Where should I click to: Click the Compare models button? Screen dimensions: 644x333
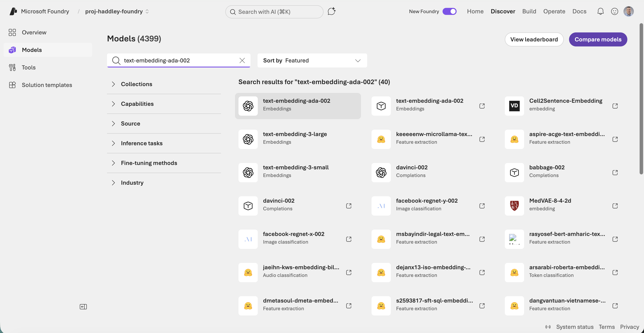point(598,39)
